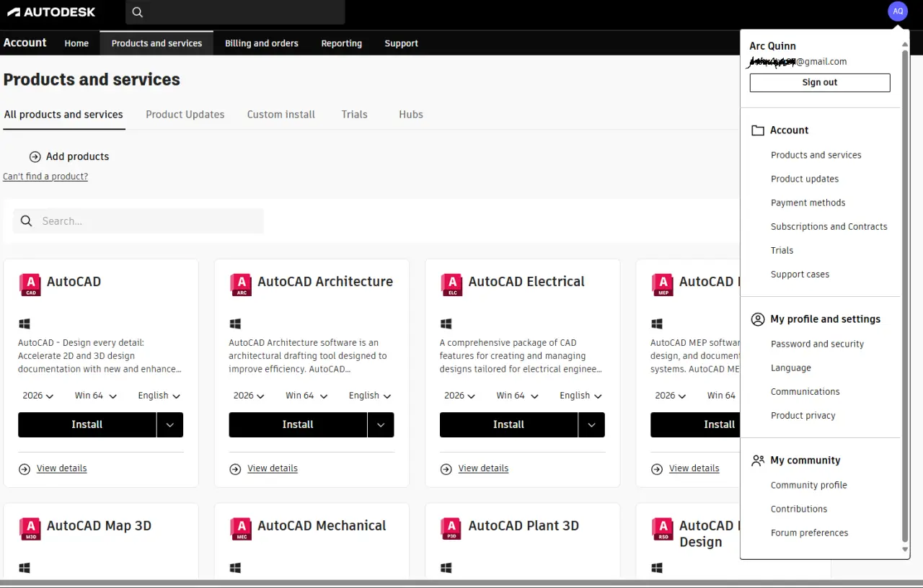Install AutoCAD
The height and width of the screenshot is (588, 923).
87,425
